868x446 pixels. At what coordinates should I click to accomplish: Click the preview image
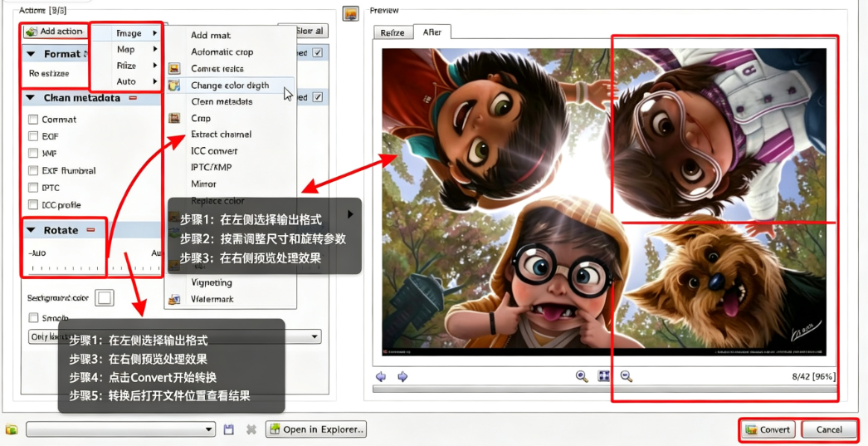604,202
